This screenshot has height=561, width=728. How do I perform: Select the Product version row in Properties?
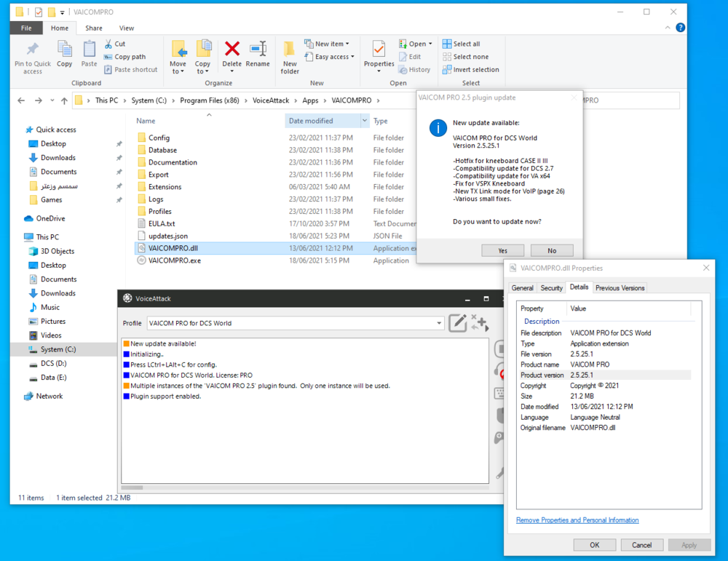pos(604,375)
